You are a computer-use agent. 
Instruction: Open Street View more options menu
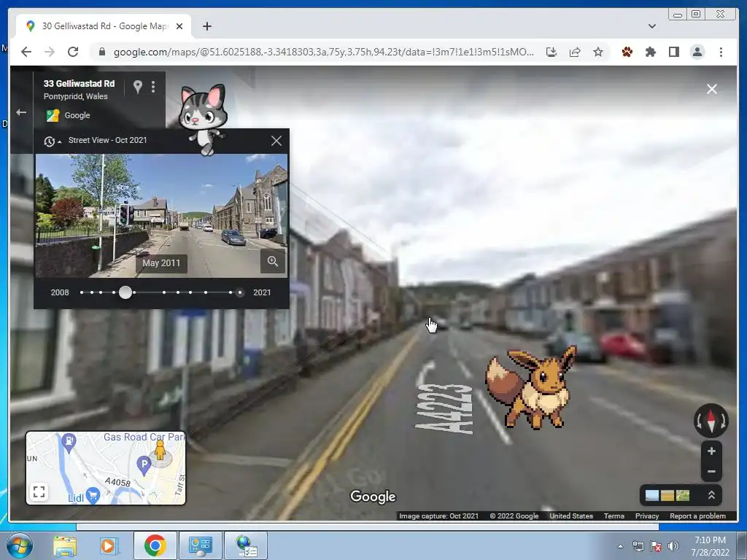point(153,87)
